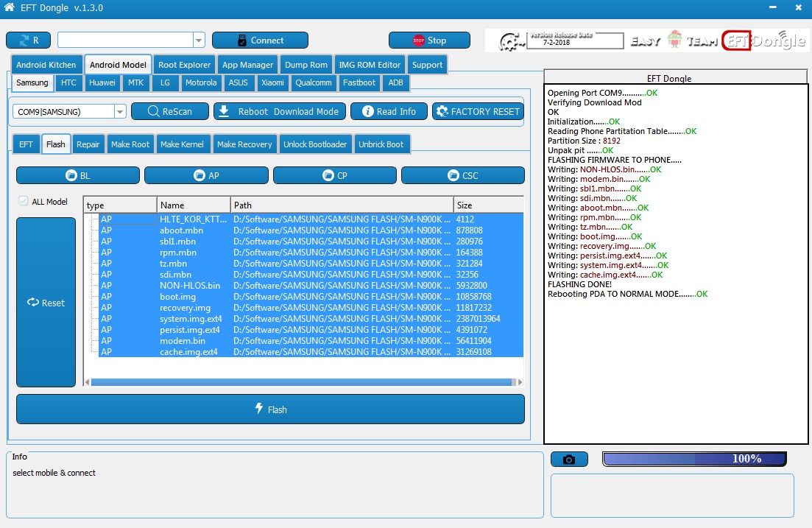Open the COM9 SAMSUNG port dropdown
812x528 pixels.
[120, 111]
